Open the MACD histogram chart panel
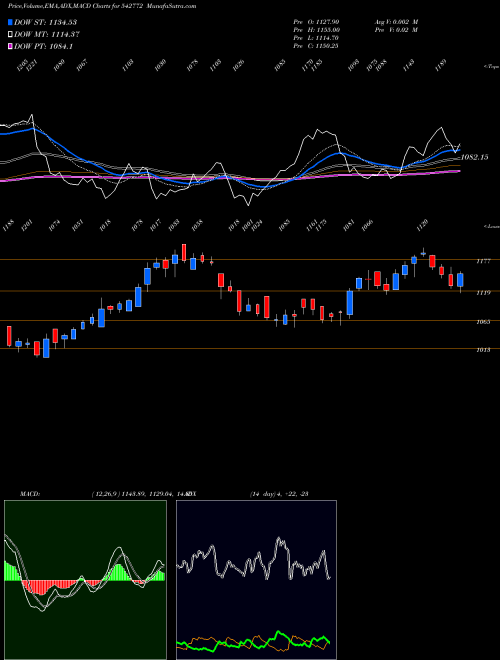 [85, 580]
